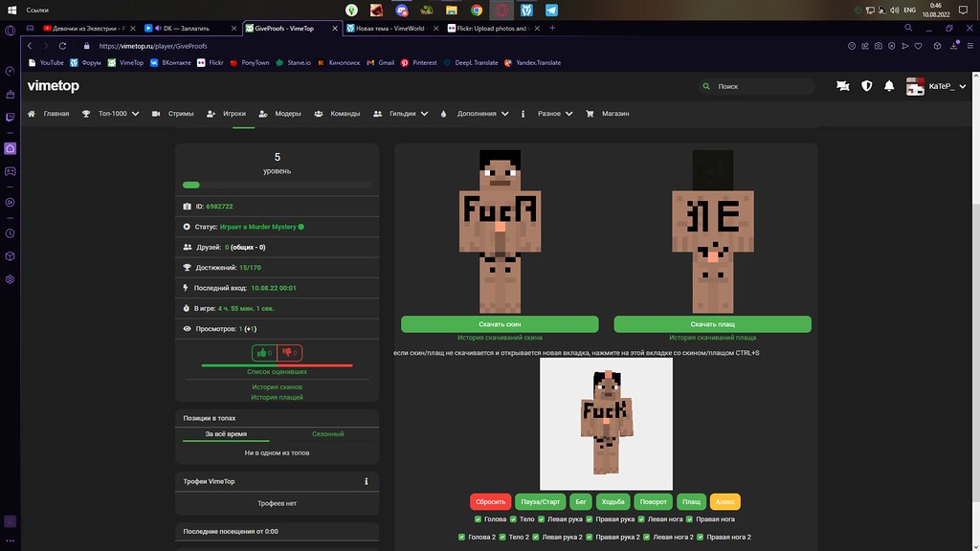980x551 pixels.
Task: Open the Стримы navigation item
Action: pyautogui.click(x=173, y=114)
